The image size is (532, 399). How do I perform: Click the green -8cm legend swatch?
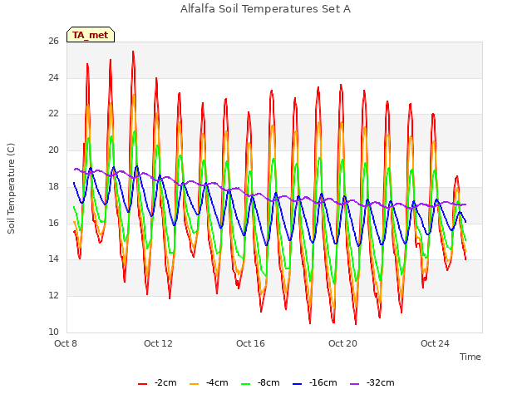(x=246, y=384)
